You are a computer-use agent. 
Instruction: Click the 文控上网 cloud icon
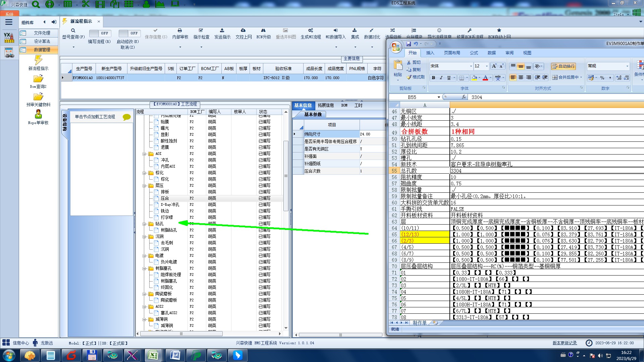243,31
